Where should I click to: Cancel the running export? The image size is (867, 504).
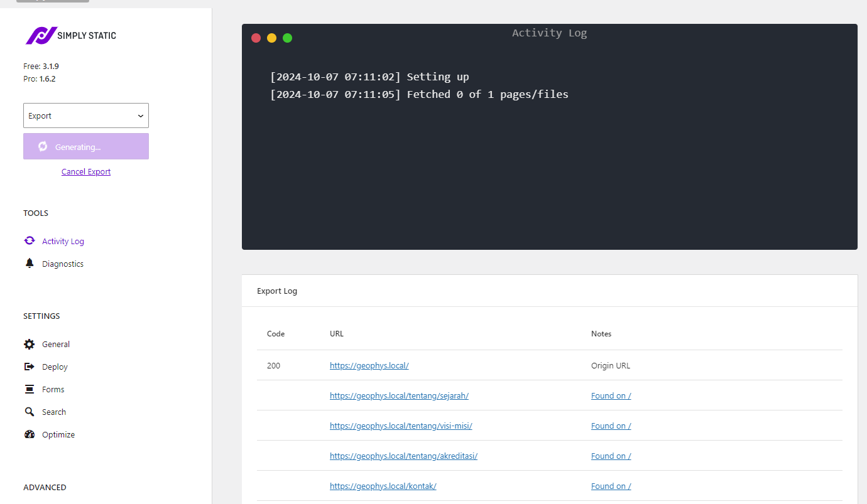[x=86, y=171]
